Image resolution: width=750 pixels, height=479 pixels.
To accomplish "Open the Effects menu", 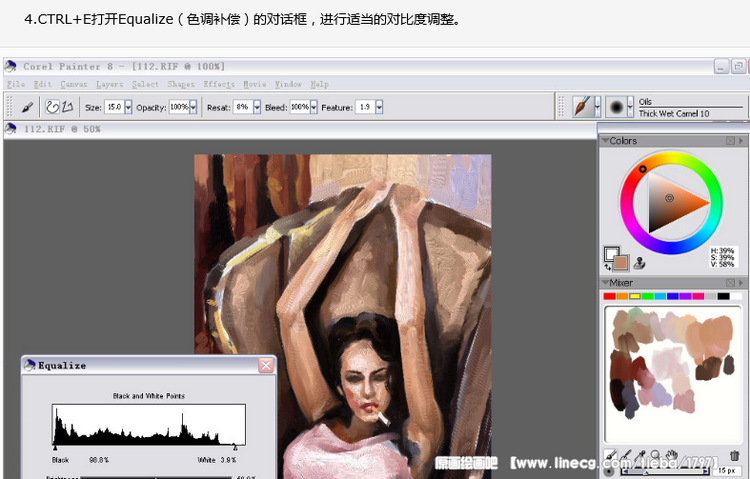I will click(x=219, y=84).
